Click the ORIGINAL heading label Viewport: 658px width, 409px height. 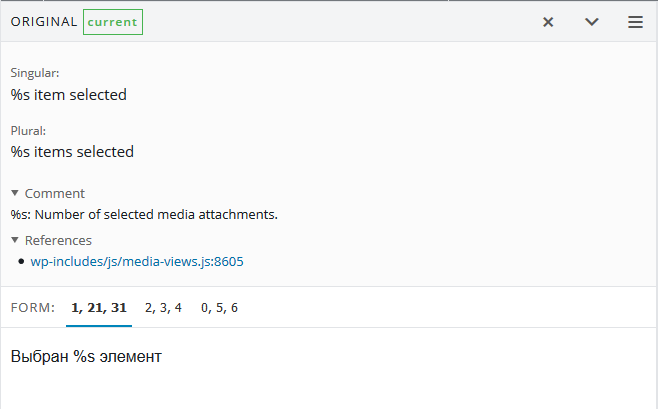point(44,22)
